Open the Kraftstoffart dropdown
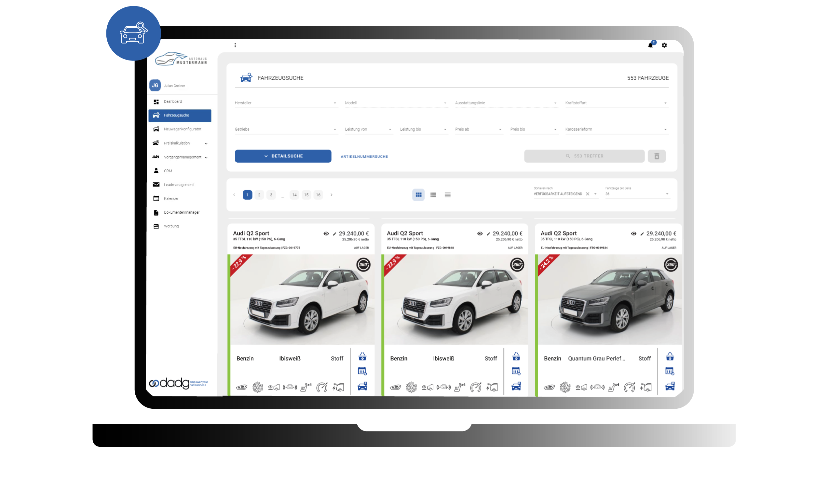Screen dimensions: 828x504 click(617, 103)
